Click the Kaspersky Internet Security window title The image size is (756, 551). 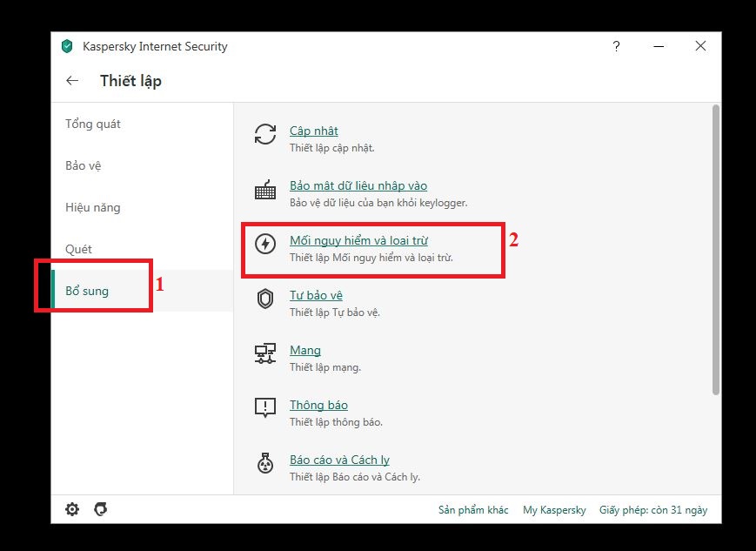155,46
